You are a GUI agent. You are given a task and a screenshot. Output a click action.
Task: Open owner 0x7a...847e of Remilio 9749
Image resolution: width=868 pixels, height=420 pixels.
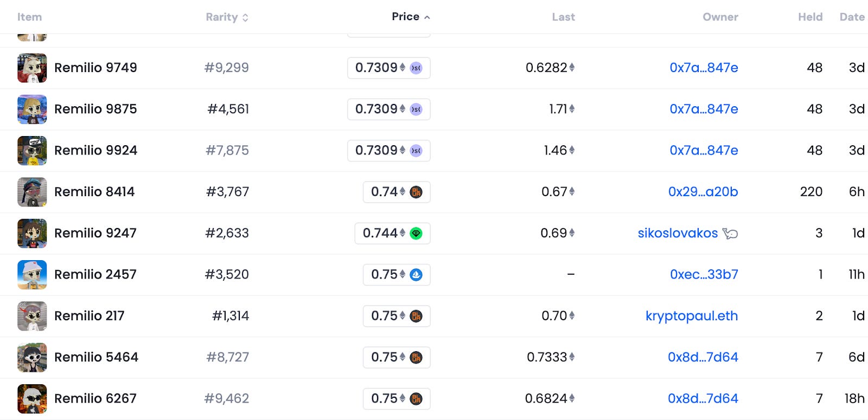[x=704, y=68]
